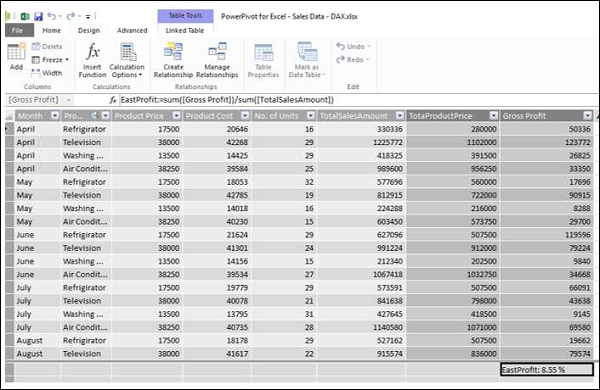This screenshot has height=390, width=600.
Task: Select the Linked Table tab
Action: coord(185,31)
